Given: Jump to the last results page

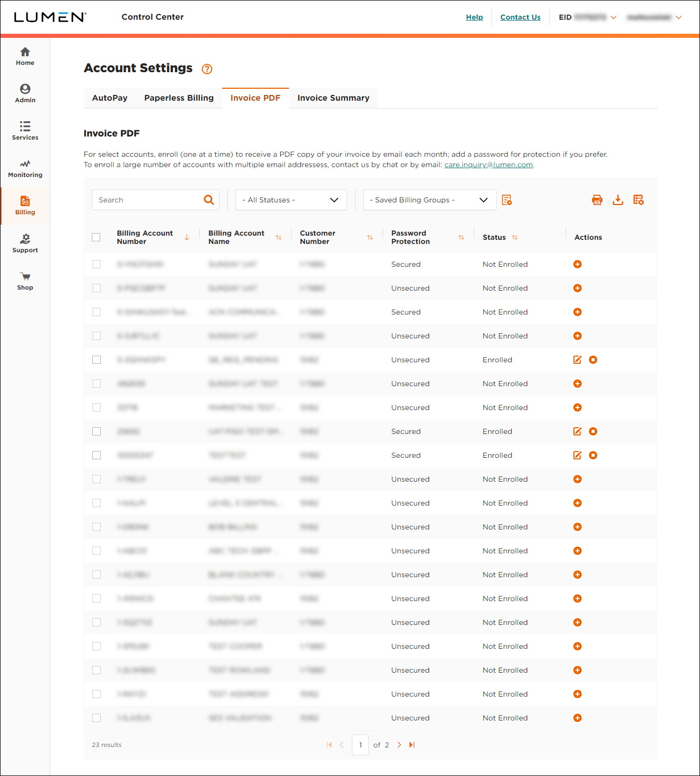Looking at the screenshot, I should point(412,745).
